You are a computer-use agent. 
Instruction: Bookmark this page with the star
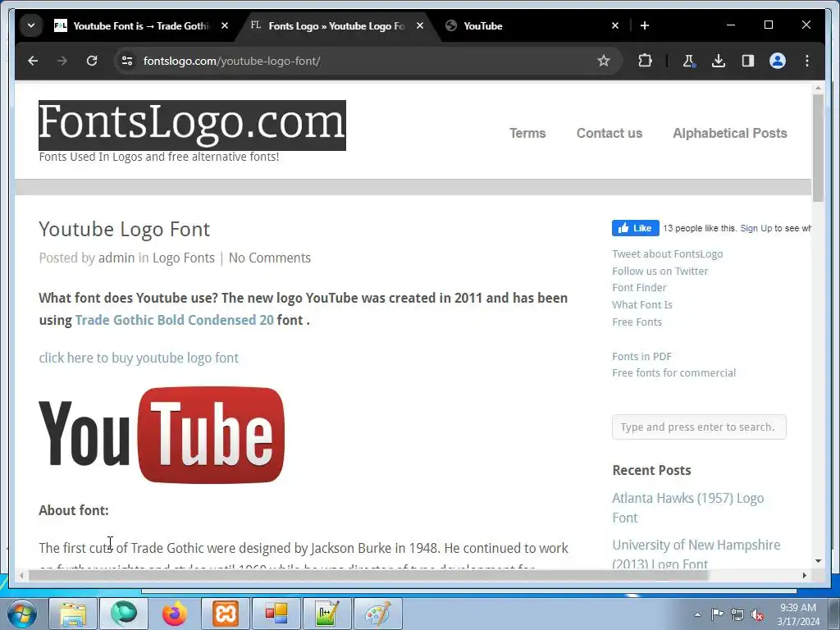[603, 61]
